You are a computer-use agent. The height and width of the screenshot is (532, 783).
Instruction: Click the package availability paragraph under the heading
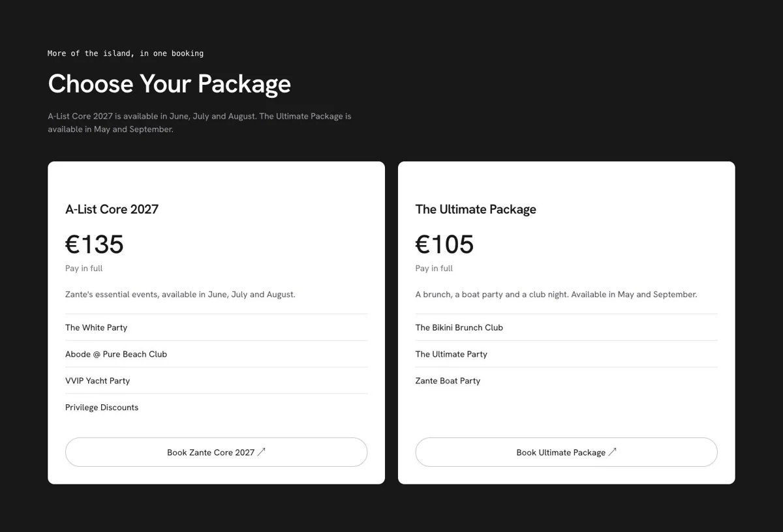pyautogui.click(x=200, y=123)
